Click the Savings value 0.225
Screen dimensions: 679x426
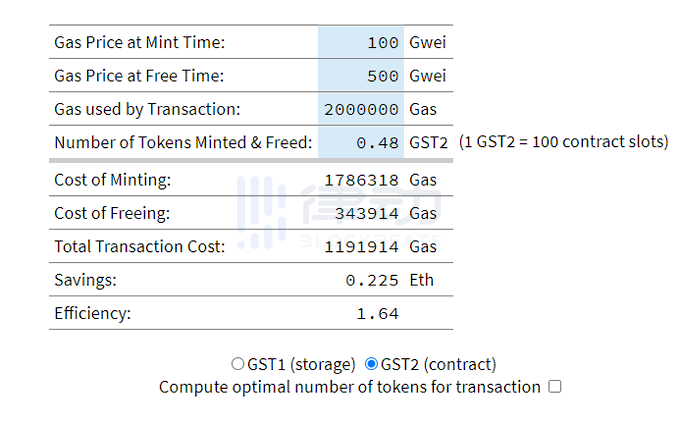click(x=372, y=281)
